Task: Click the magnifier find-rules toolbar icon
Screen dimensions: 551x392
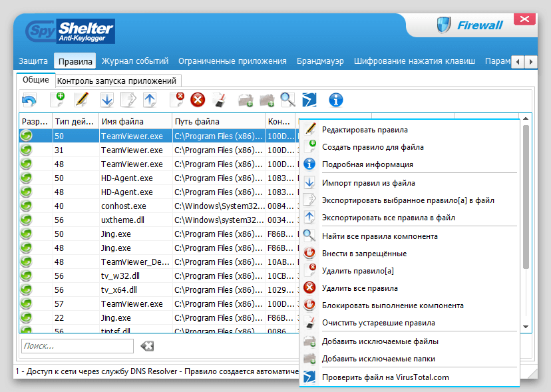Action: click(287, 100)
